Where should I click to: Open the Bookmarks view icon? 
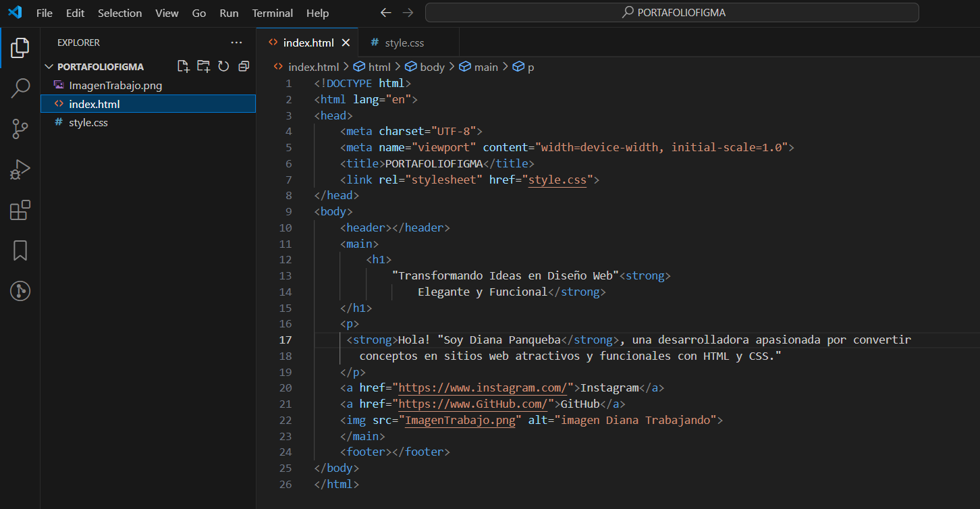click(20, 250)
